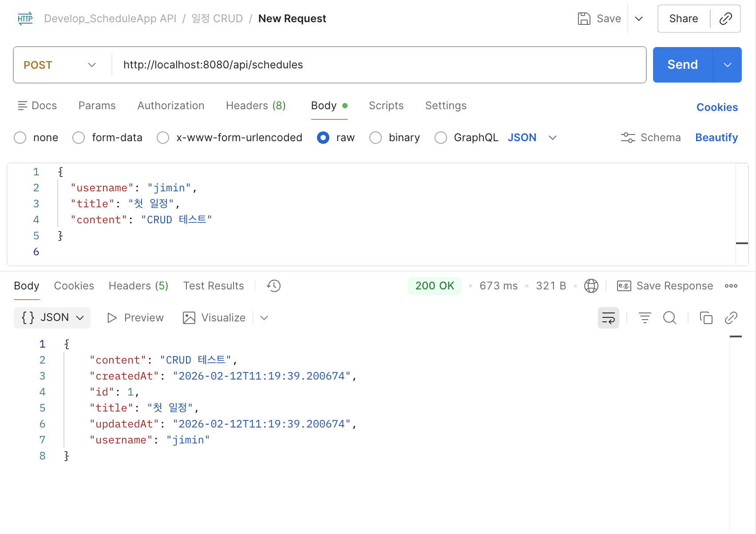756x534 pixels.
Task: Expand the Visualize options chevron
Action: (264, 318)
